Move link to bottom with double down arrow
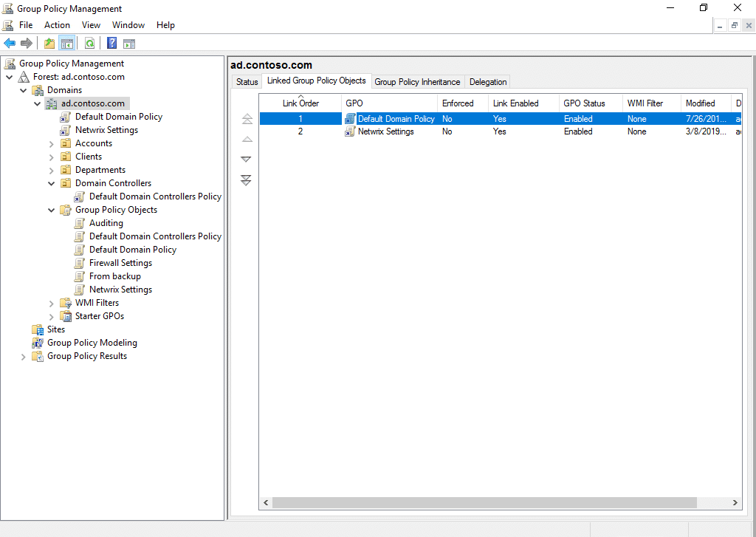Image resolution: width=756 pixels, height=537 pixels. click(x=246, y=180)
